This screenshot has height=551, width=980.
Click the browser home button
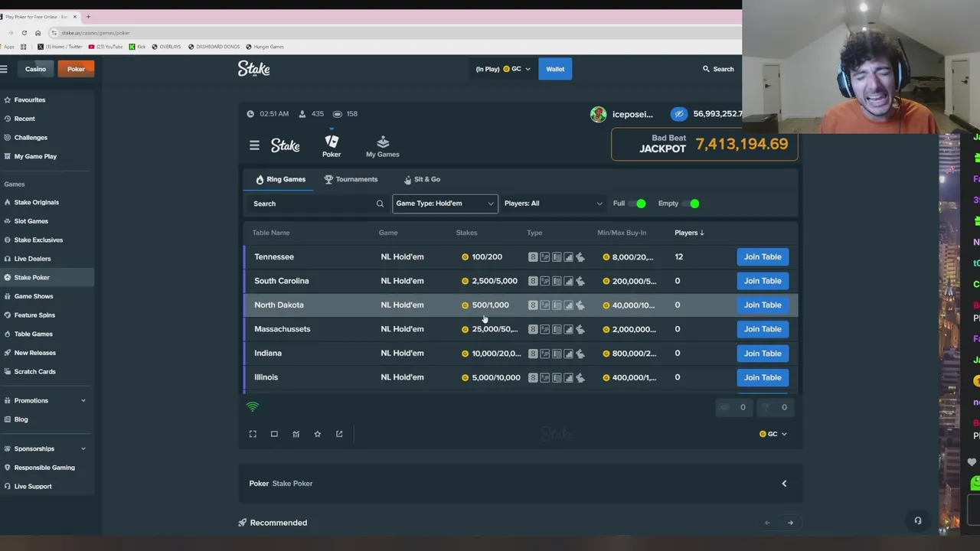coord(38,33)
